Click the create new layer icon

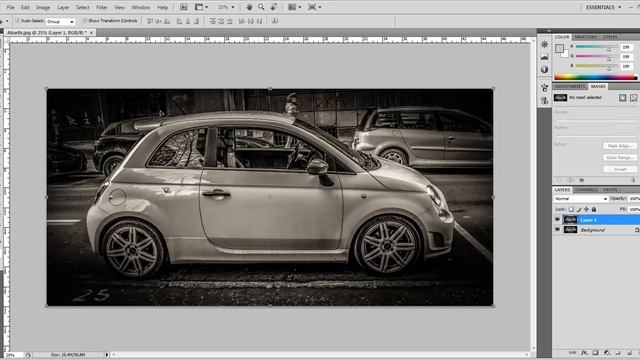coord(629,353)
